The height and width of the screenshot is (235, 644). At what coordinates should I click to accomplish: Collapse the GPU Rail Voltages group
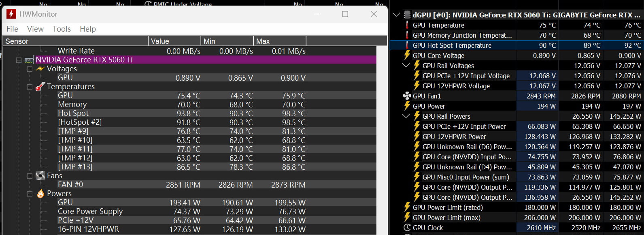click(x=406, y=66)
